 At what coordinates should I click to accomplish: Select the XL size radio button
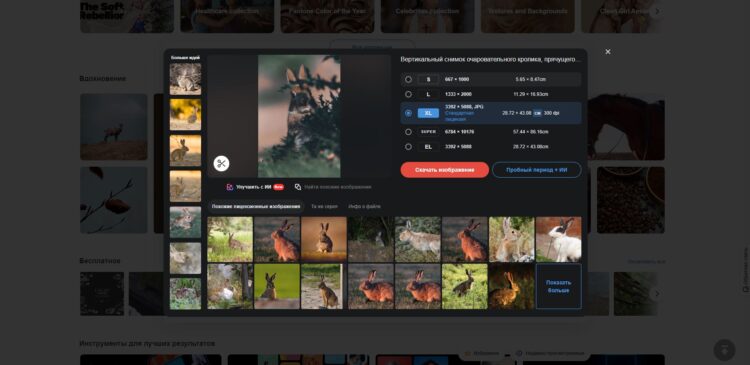(x=408, y=113)
